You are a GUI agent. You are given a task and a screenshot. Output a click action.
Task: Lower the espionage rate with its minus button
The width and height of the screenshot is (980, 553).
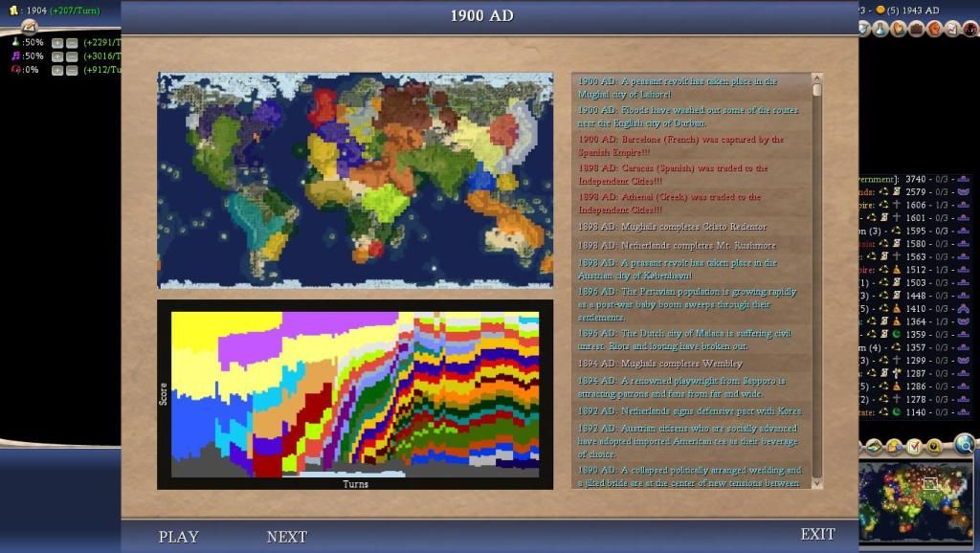72,71
